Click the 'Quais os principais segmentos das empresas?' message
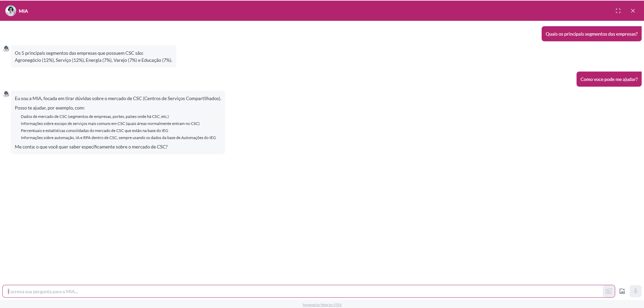Screen dimensions: 644x308 tap(591, 34)
